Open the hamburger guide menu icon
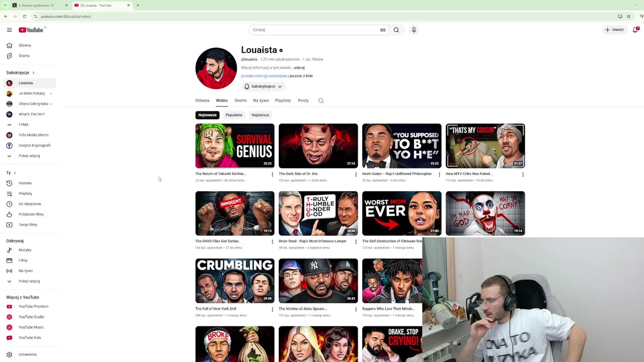Screen dimensions: 644x362 [9, 30]
